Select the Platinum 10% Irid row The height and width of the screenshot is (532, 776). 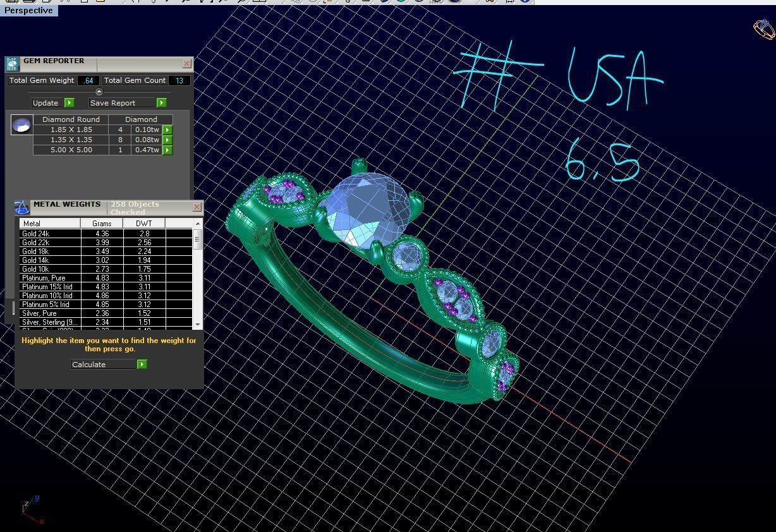tap(106, 296)
